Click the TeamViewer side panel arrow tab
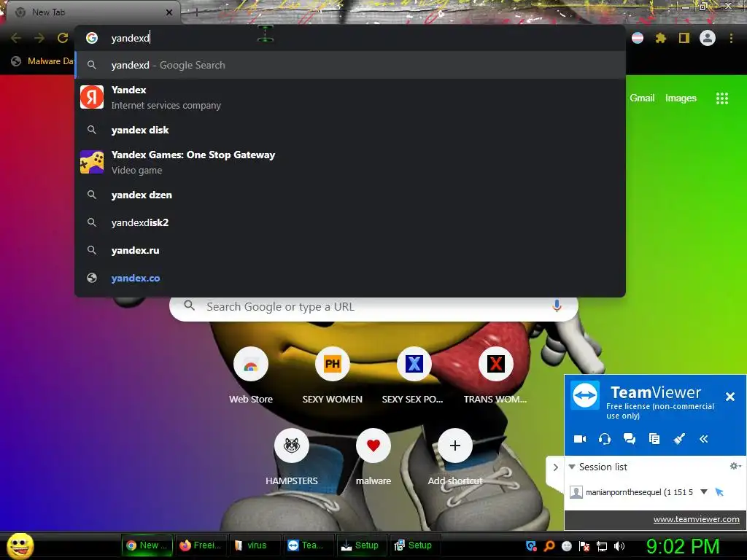Screen dimensions: 747x560 click(555, 467)
